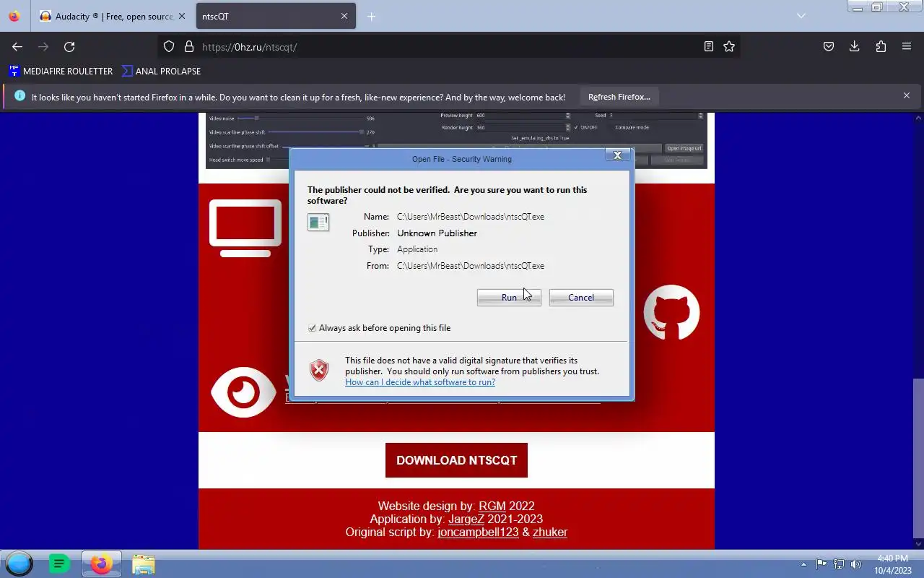Open the list all tabs dropdown arrow
Screen dimensions: 924x578
click(x=801, y=16)
